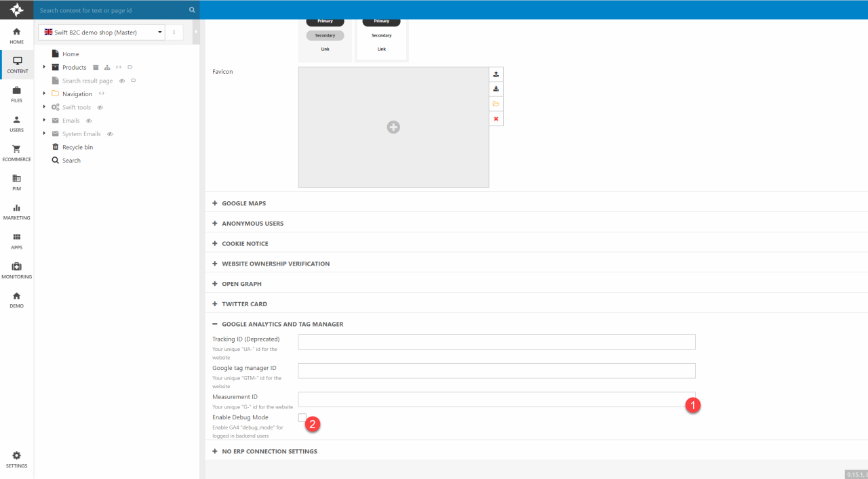This screenshot has height=479, width=868.
Task: Enable the Debug Mode checkbox
Action: coord(302,417)
